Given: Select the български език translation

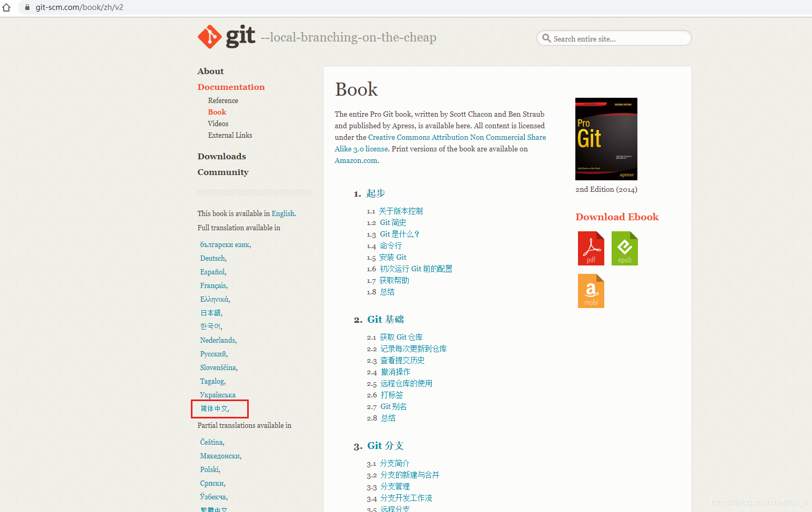Looking at the screenshot, I should pos(225,244).
